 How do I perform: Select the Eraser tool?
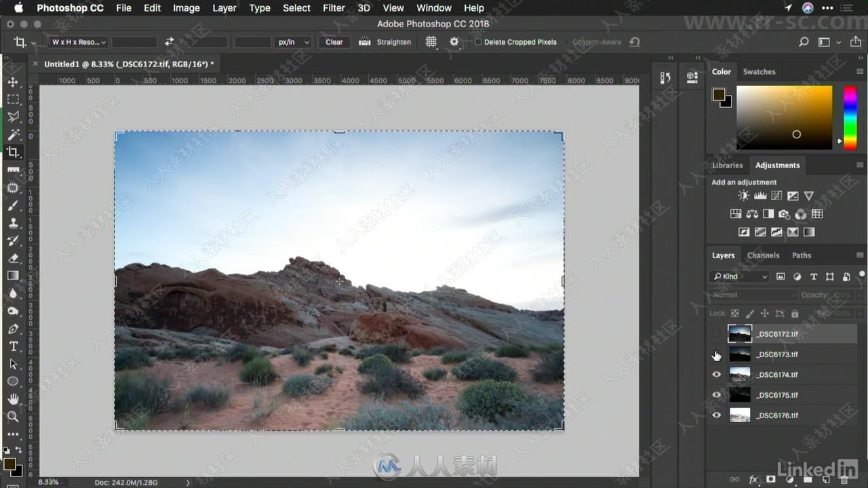click(13, 258)
